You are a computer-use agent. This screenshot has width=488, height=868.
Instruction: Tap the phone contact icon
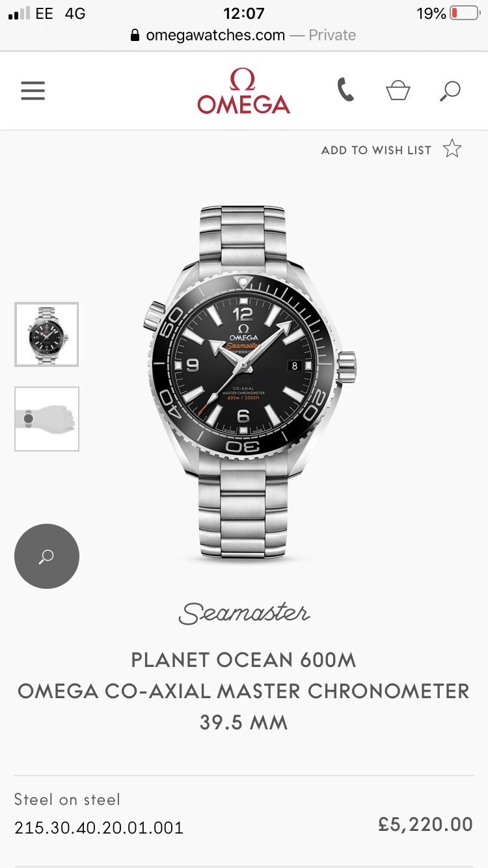click(346, 90)
